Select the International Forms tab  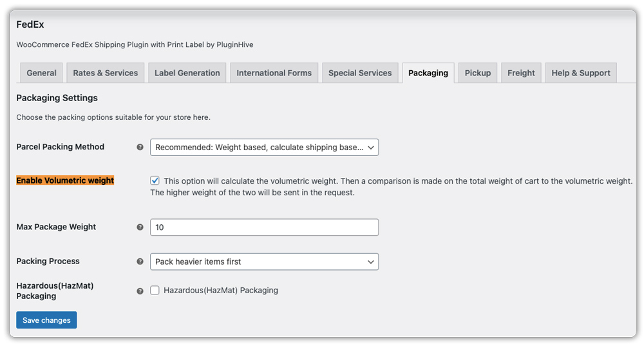274,73
